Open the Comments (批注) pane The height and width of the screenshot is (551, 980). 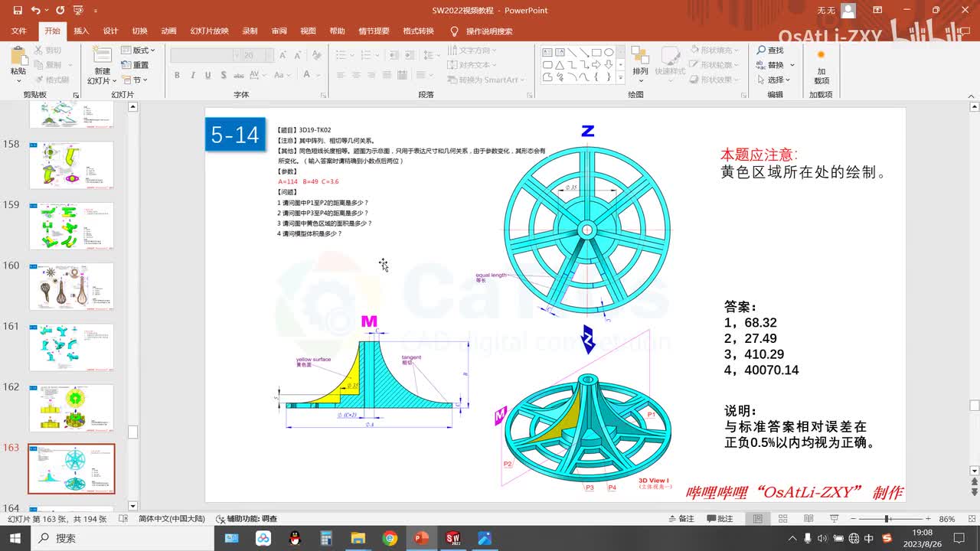click(718, 519)
